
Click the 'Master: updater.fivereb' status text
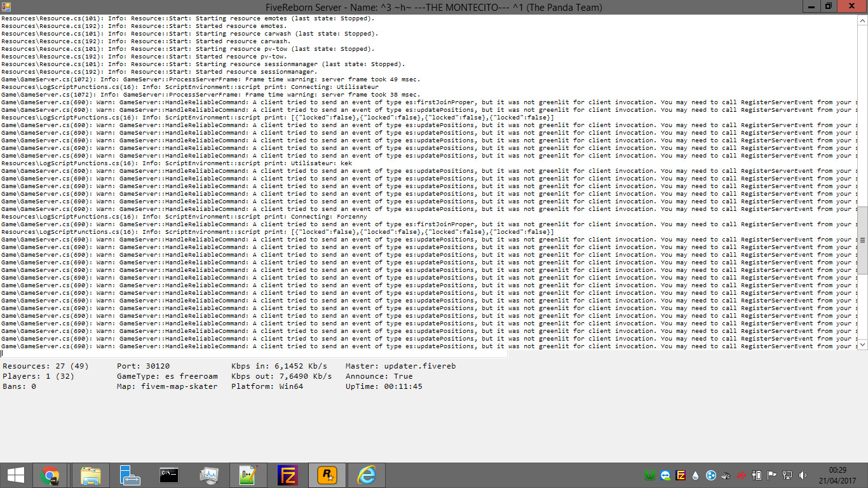click(401, 366)
